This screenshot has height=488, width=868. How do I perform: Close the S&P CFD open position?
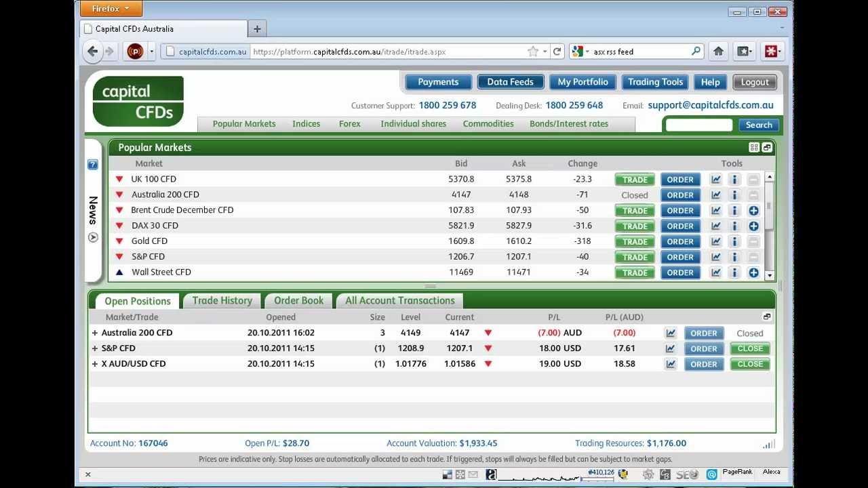(750, 348)
